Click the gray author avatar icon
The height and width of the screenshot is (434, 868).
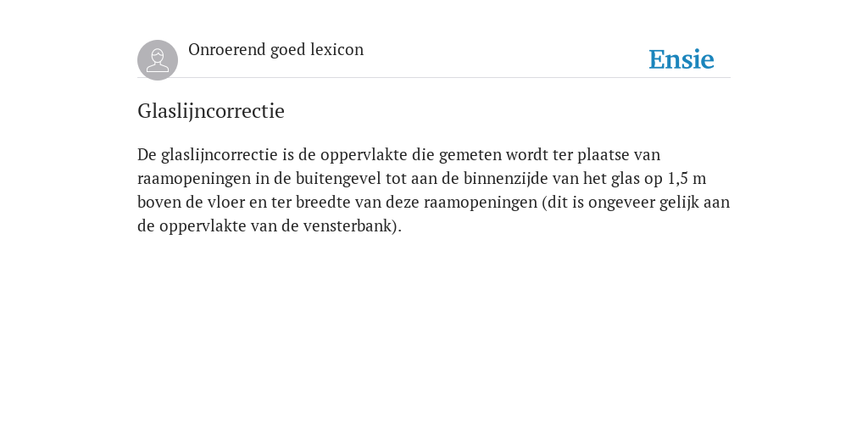tap(158, 60)
